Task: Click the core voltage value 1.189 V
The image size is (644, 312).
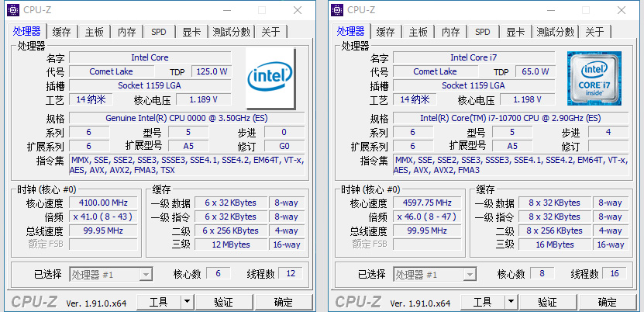Action: click(x=204, y=99)
